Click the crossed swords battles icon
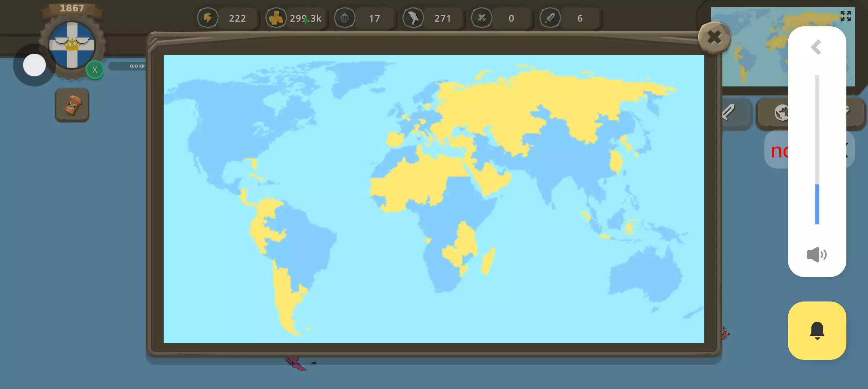Image resolution: width=868 pixels, height=389 pixels. click(482, 18)
